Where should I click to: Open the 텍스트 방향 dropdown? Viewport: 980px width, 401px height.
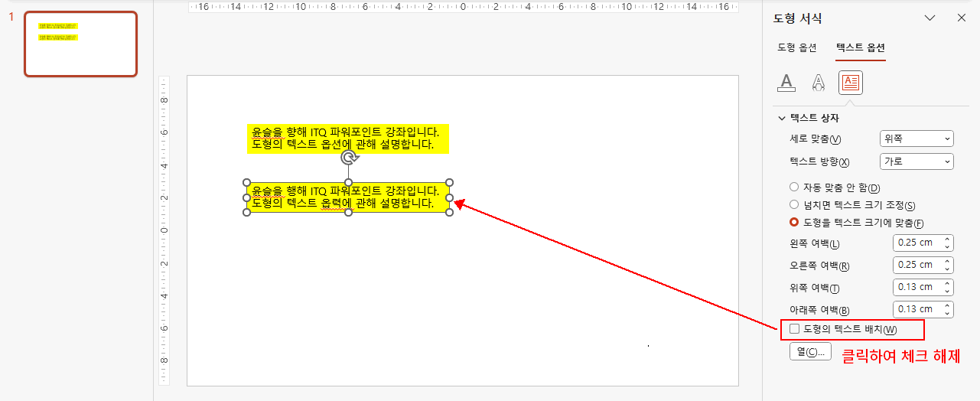click(x=917, y=161)
